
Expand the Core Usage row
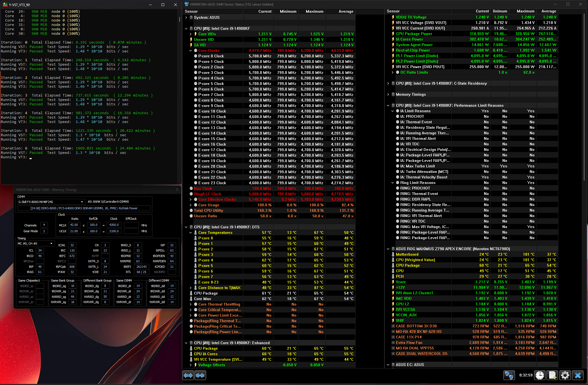click(x=191, y=205)
